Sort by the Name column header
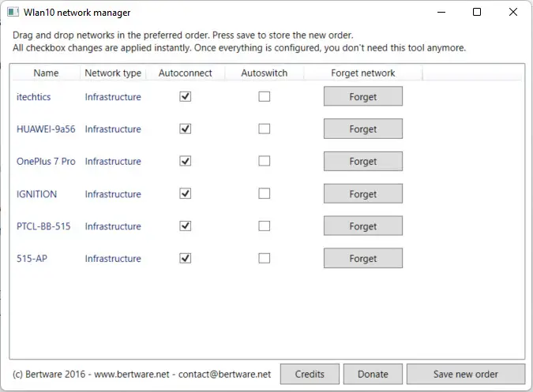The width and height of the screenshot is (533, 392). pos(46,73)
